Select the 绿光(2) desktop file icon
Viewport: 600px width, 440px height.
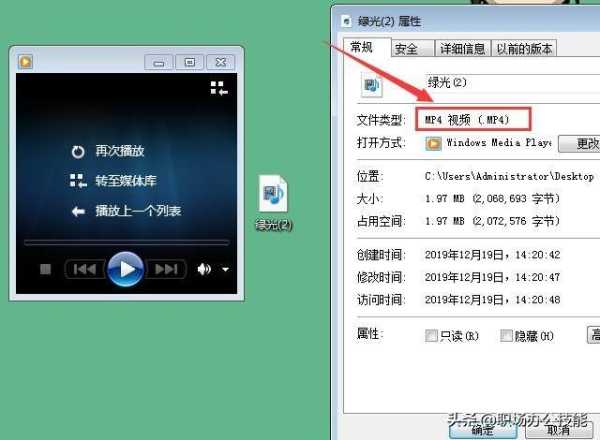pyautogui.click(x=273, y=203)
